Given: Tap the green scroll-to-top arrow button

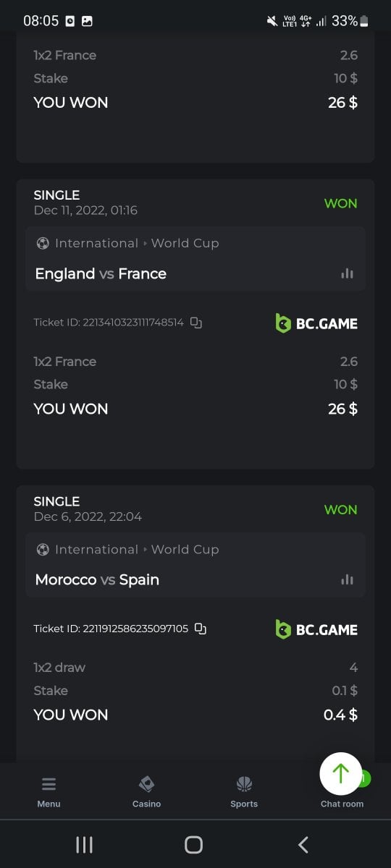Looking at the screenshot, I should 340,773.
